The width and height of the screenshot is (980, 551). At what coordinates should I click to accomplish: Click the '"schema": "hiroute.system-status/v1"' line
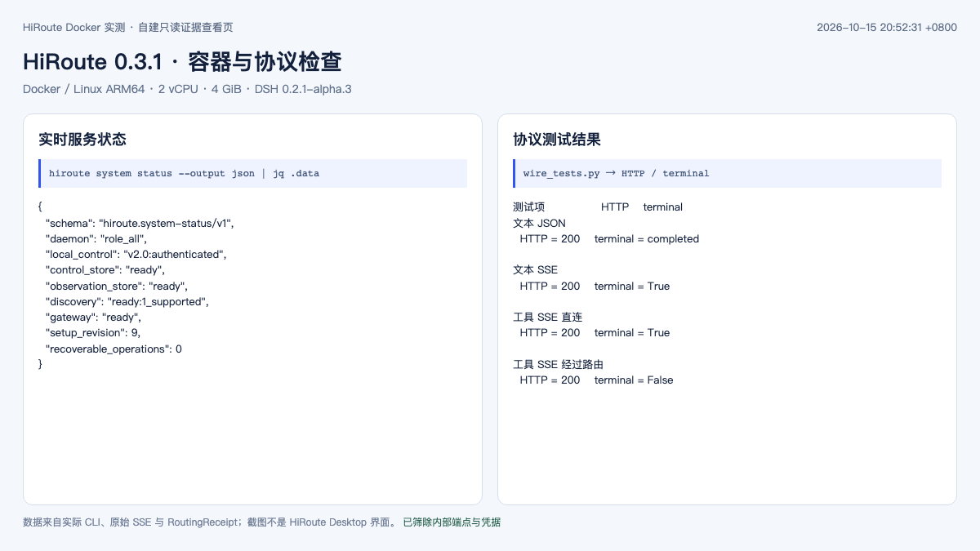pos(140,223)
